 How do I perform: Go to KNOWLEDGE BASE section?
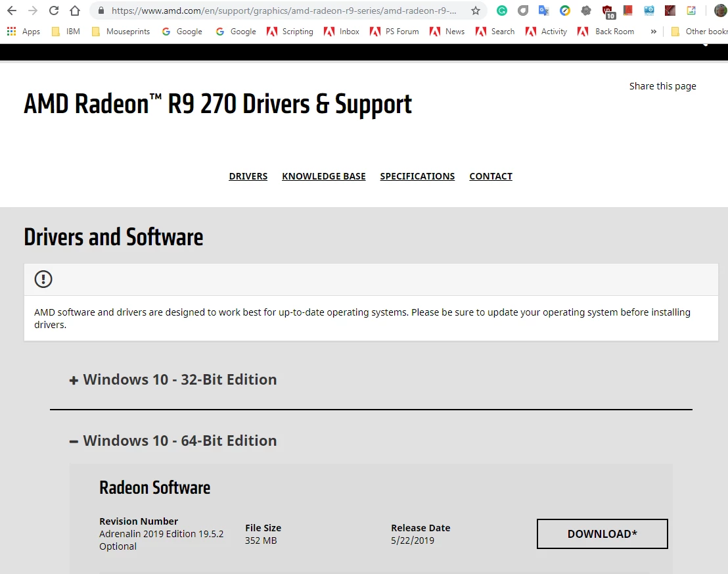click(x=324, y=176)
